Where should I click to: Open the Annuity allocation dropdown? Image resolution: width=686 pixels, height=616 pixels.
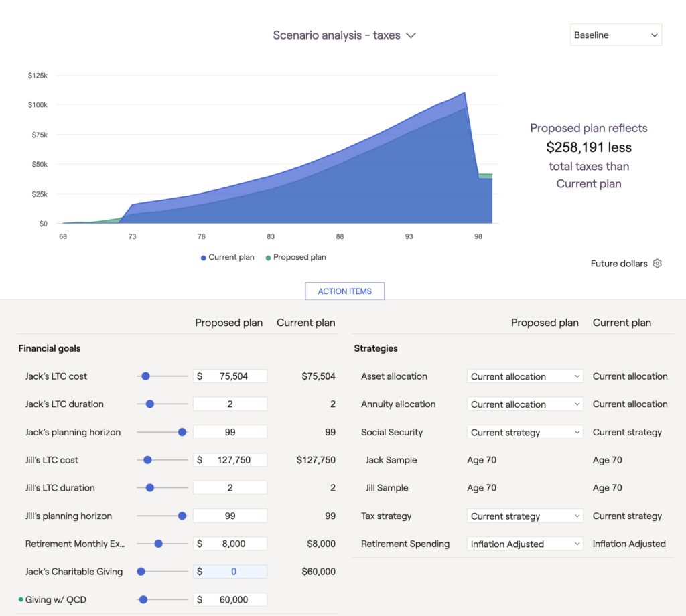(x=525, y=404)
